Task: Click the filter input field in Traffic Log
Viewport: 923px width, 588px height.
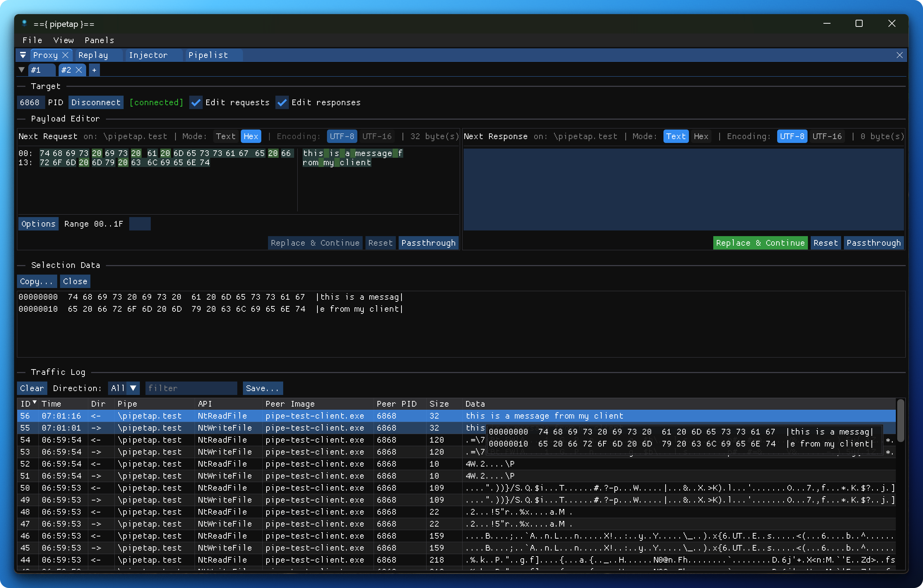Action: (191, 388)
